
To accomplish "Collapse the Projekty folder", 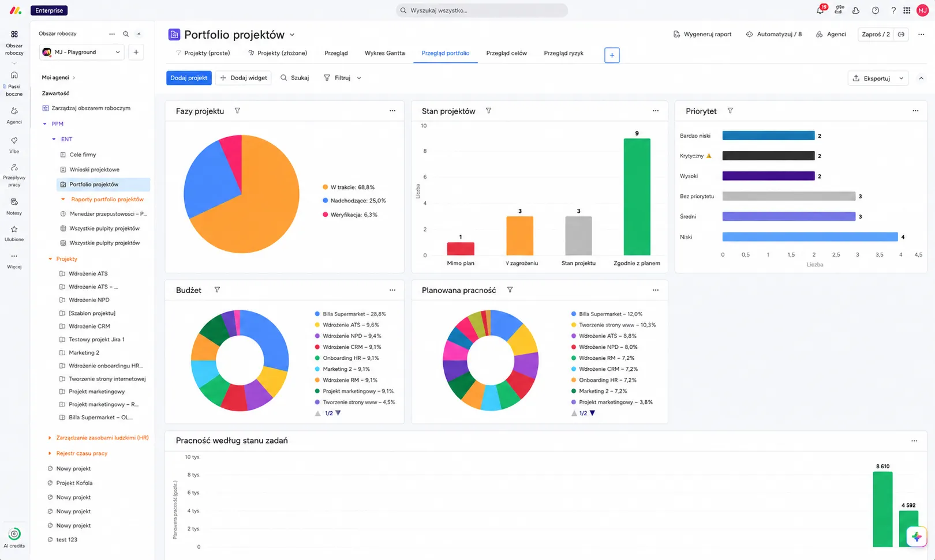I will 50,259.
